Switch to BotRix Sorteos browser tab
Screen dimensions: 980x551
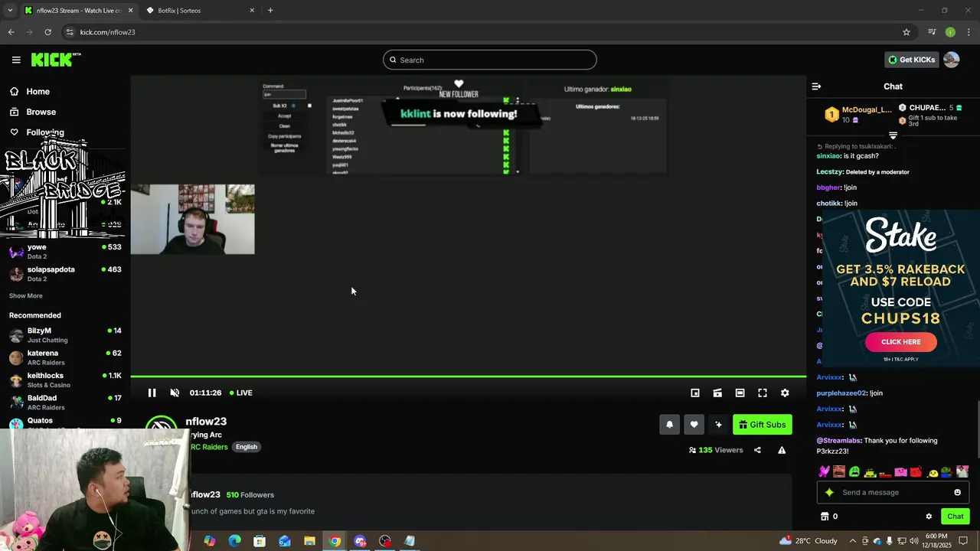(x=201, y=11)
